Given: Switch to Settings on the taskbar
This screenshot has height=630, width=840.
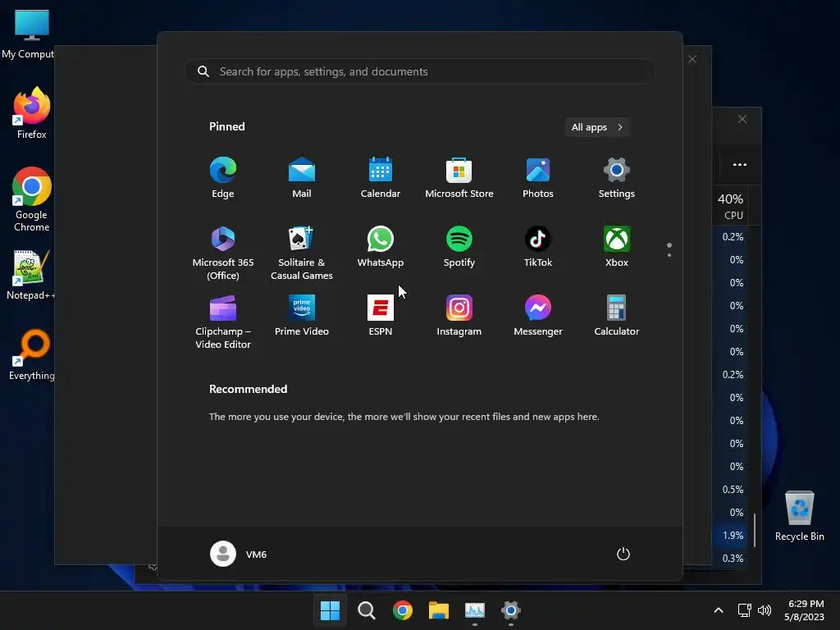Looking at the screenshot, I should point(511,610).
